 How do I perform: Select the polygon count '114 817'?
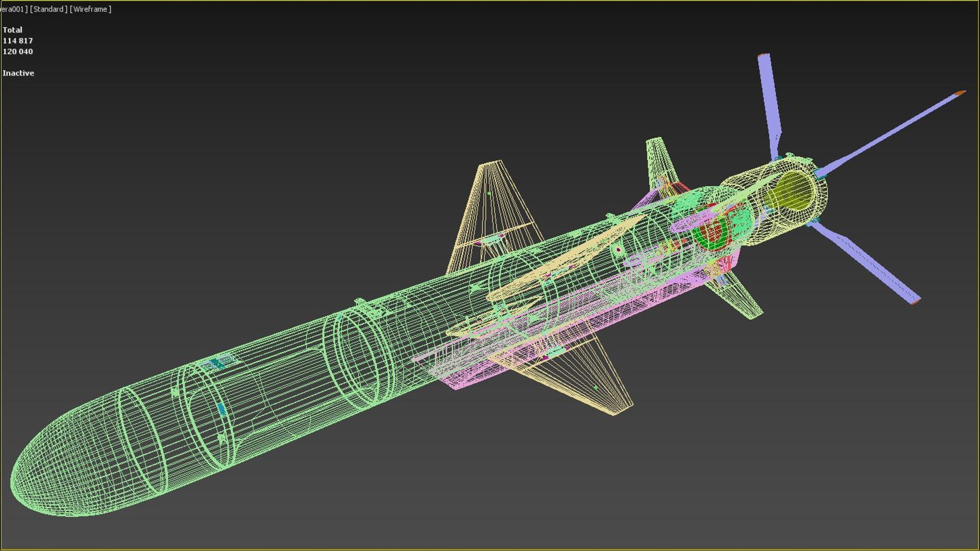pyautogui.click(x=18, y=41)
